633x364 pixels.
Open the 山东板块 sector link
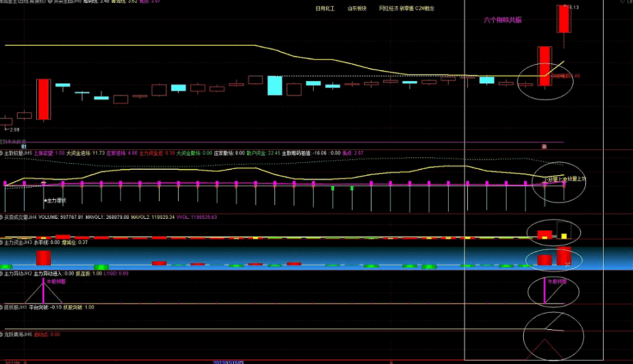(x=357, y=8)
